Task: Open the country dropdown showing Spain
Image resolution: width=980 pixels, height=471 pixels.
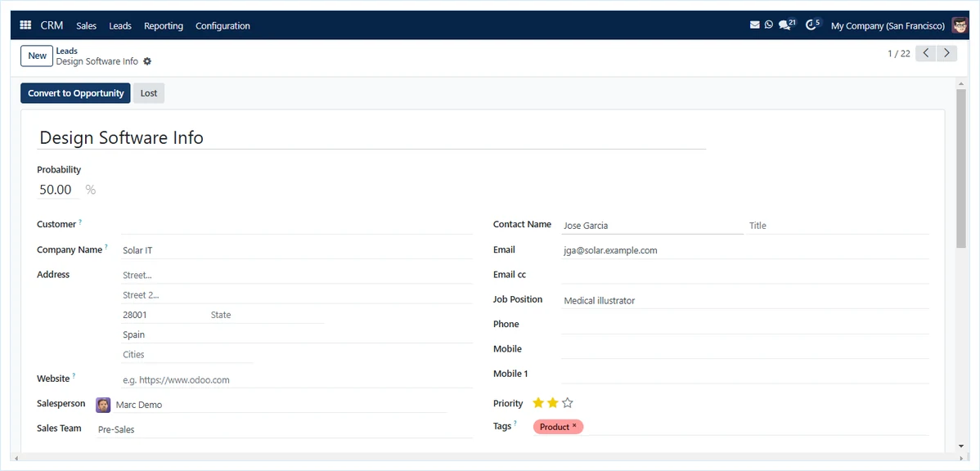Action: click(x=297, y=334)
